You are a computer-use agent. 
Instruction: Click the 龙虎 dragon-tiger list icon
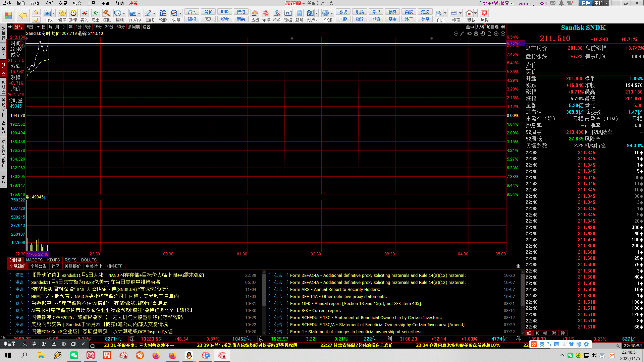266,13
